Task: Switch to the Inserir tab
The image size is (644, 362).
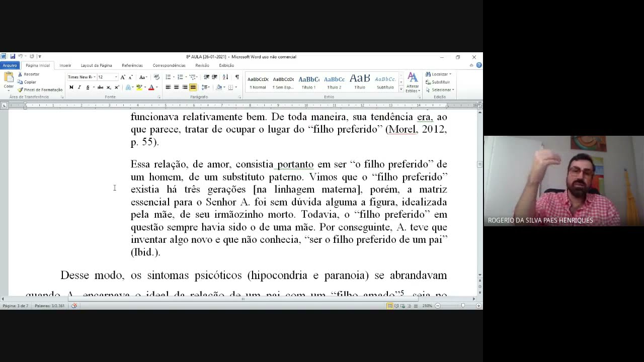Action: point(65,65)
